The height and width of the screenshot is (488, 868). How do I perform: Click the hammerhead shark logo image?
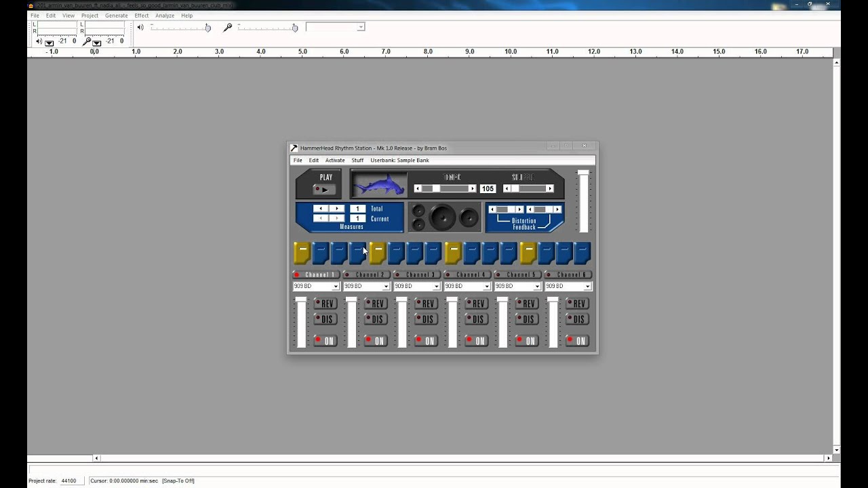point(379,184)
